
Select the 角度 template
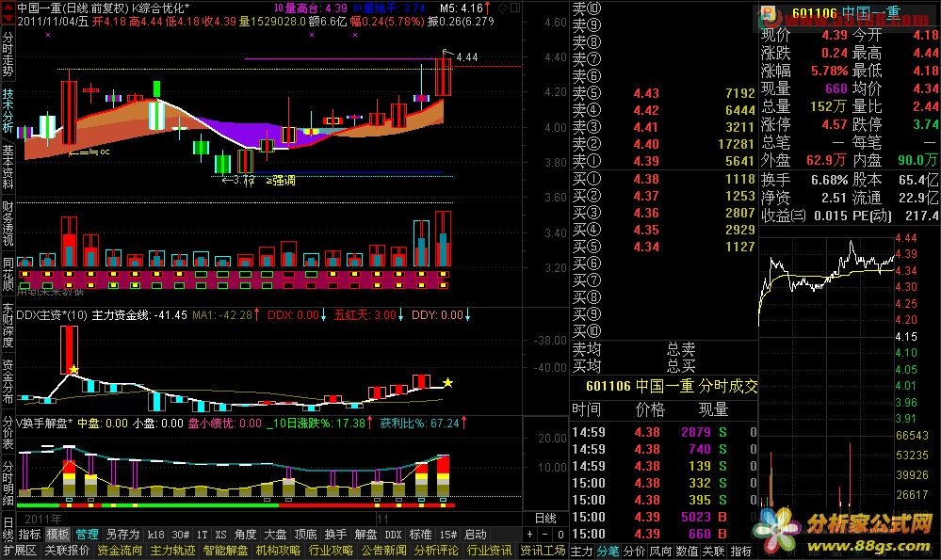246,535
